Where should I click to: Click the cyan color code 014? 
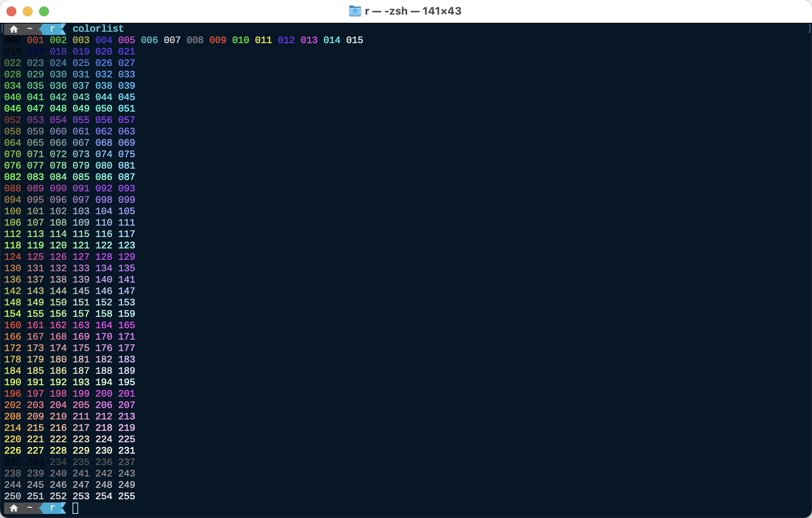(331, 40)
